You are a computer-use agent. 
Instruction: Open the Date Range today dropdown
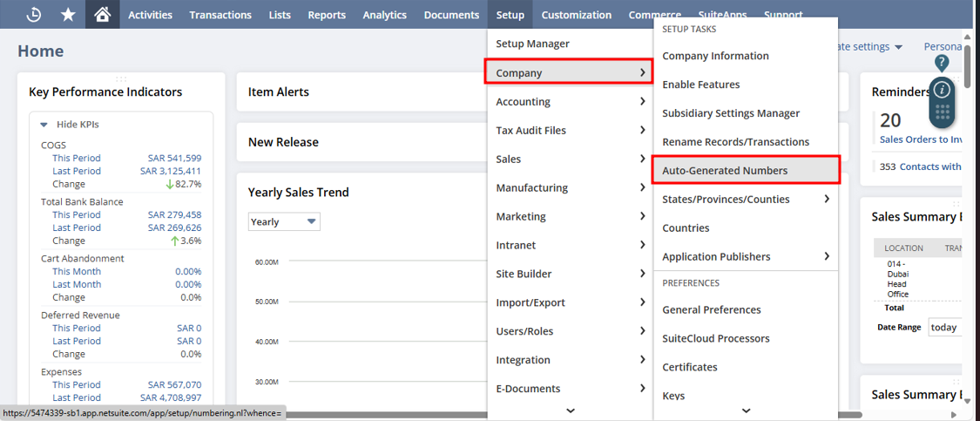click(x=945, y=328)
